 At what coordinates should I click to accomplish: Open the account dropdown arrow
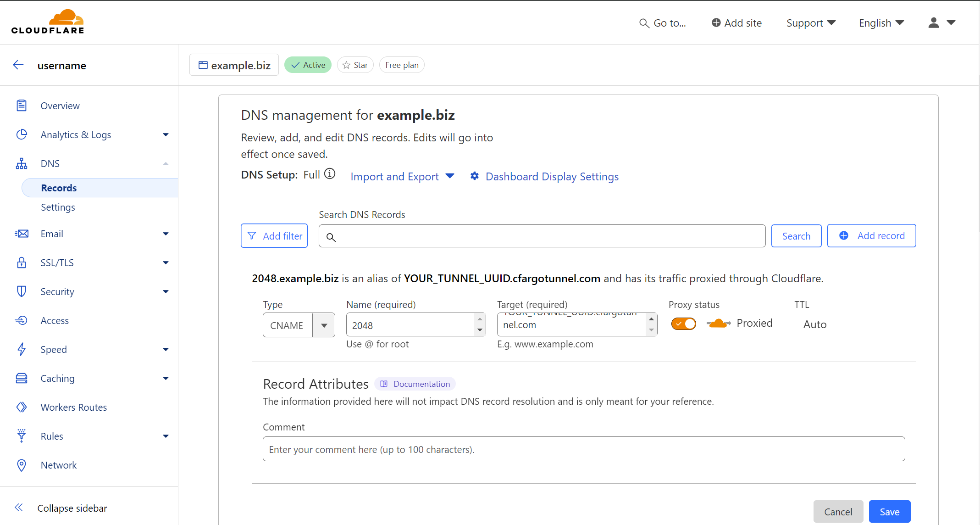[x=951, y=22]
